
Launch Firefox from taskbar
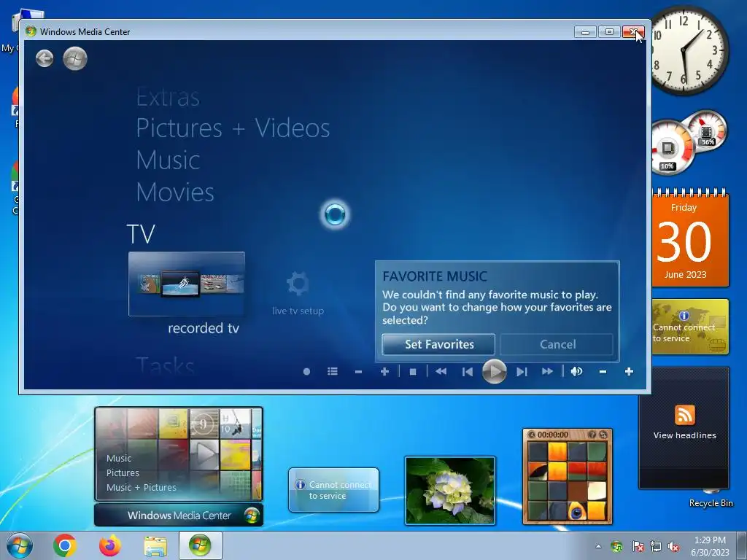click(x=110, y=545)
